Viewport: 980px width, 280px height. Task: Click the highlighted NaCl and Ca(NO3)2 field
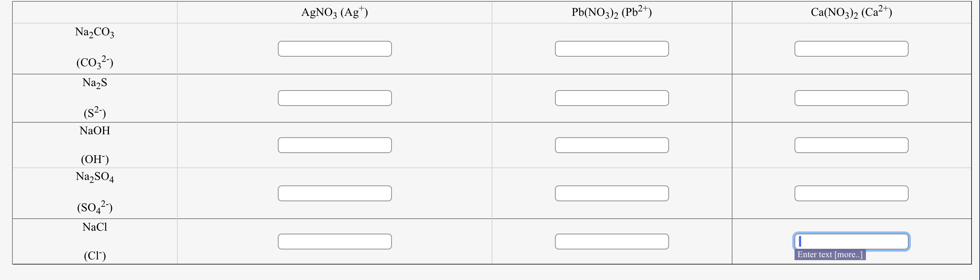(851, 241)
